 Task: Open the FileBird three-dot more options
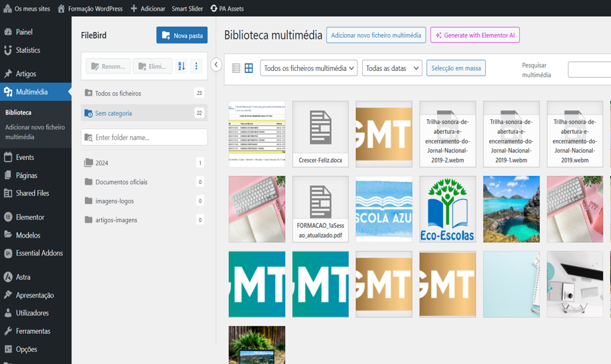(x=196, y=66)
